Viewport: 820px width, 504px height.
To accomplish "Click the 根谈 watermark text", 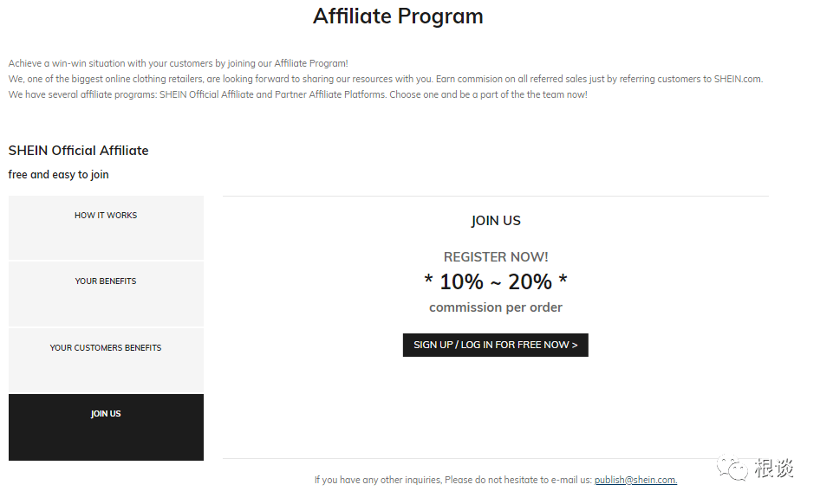I will pos(774,468).
